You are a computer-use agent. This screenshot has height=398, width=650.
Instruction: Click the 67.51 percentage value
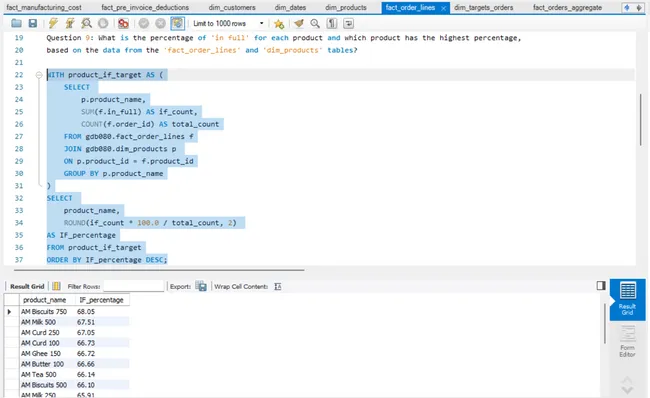point(86,322)
